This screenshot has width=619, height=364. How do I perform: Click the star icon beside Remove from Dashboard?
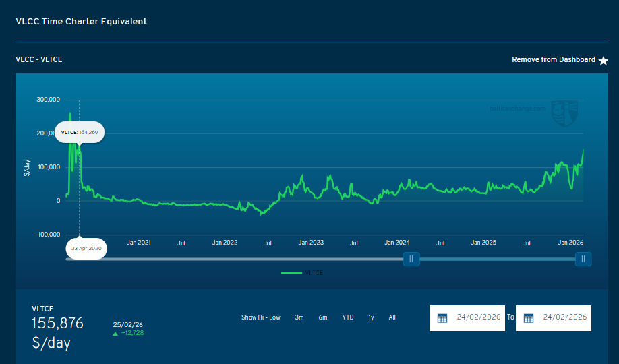[x=603, y=61]
